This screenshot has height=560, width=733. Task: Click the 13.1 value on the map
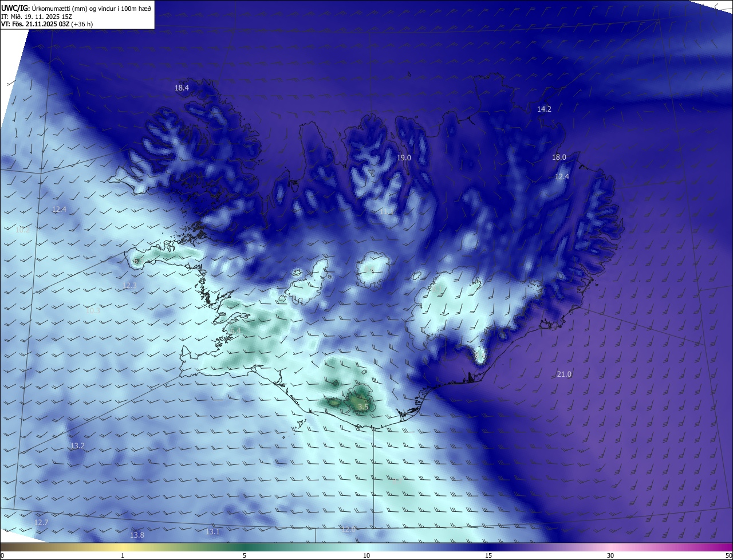[x=212, y=532]
